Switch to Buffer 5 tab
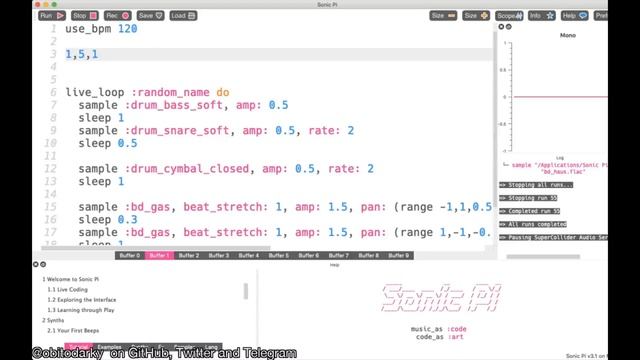640x360 pixels. coord(279,256)
